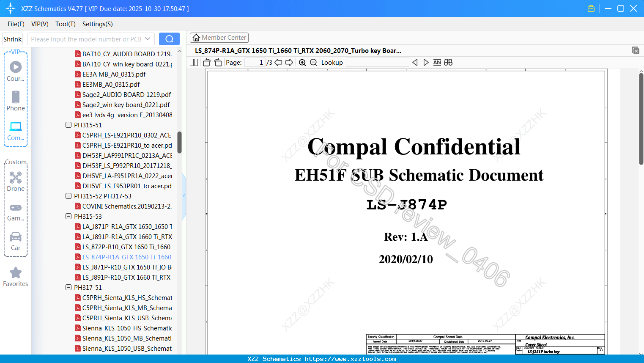Find previous lookup match triangle
The height and width of the screenshot is (363, 644).
coord(415,63)
